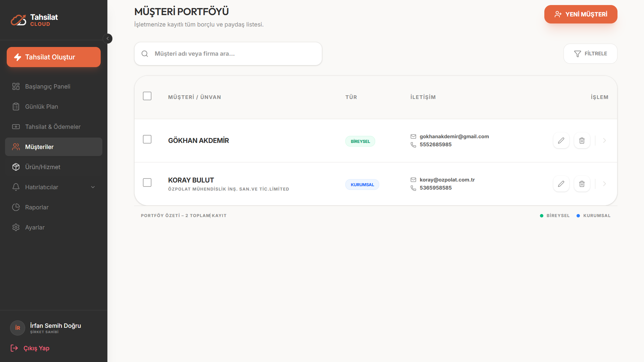Click the Yeni Müşteri button
Screen dimensions: 644x362
(x=581, y=14)
